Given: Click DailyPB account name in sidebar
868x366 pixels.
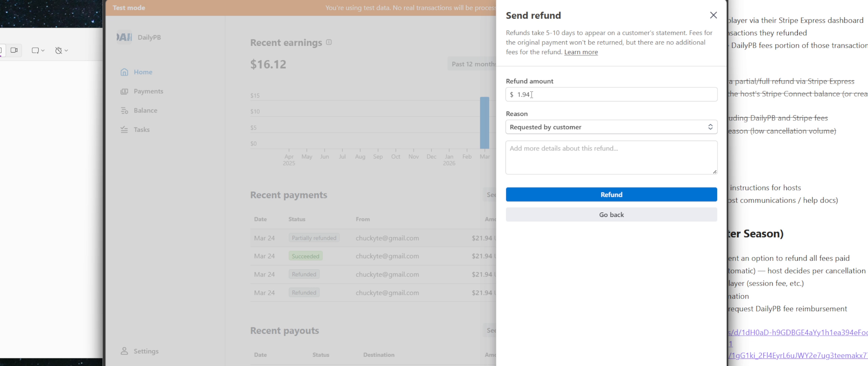Looking at the screenshot, I should pyautogui.click(x=149, y=37).
